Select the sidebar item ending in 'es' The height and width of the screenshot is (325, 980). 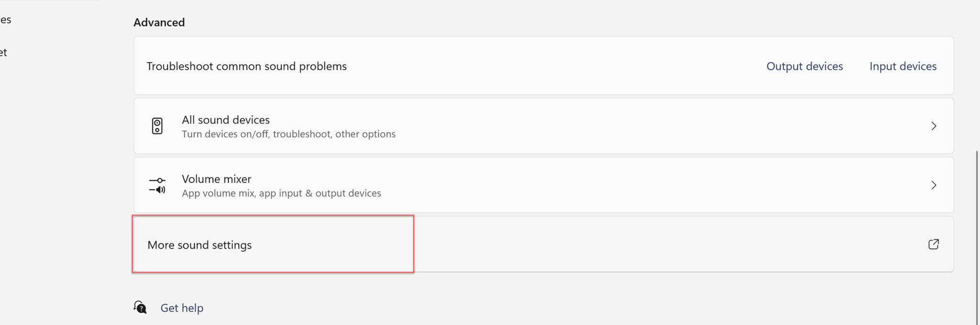tap(6, 19)
